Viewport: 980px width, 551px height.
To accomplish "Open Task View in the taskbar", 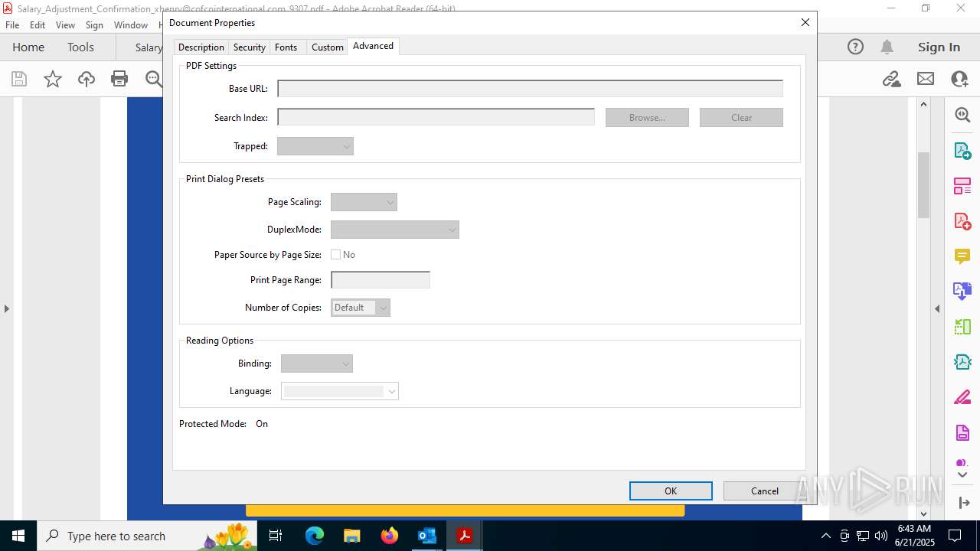I will tap(276, 536).
